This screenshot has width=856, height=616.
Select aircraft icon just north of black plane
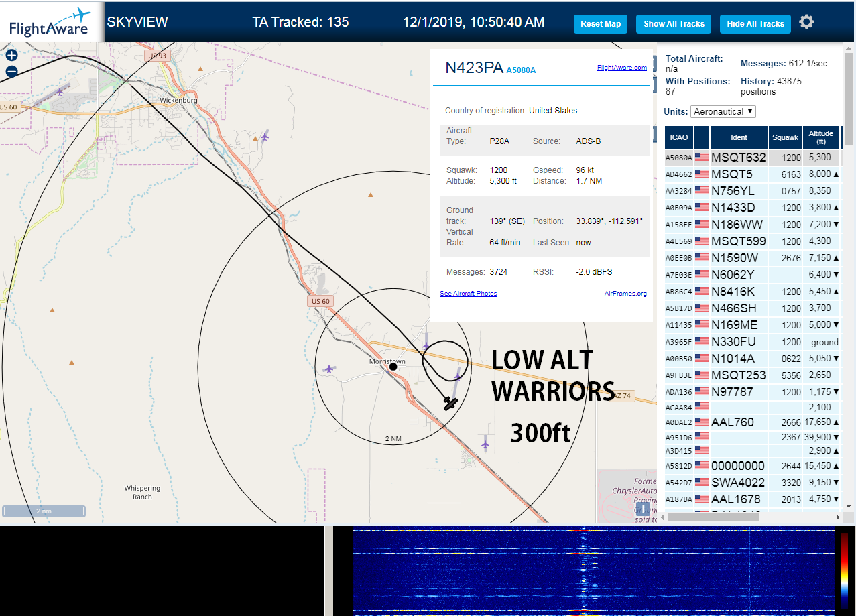(458, 377)
